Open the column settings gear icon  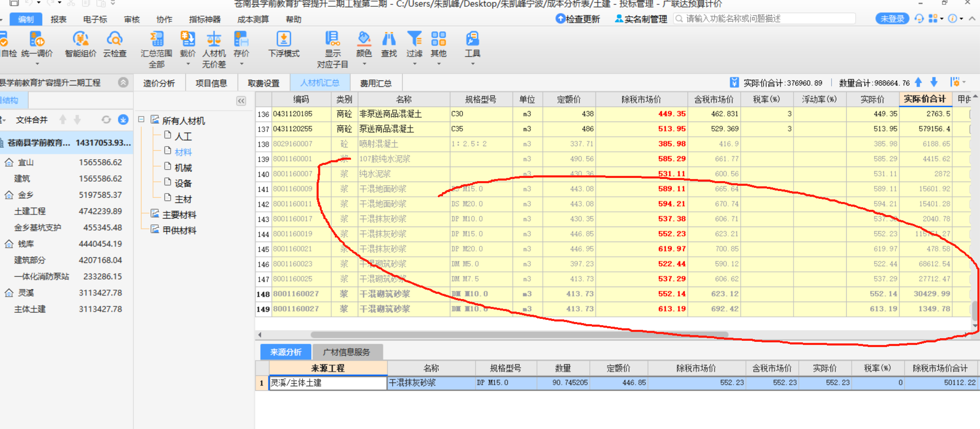(955, 82)
